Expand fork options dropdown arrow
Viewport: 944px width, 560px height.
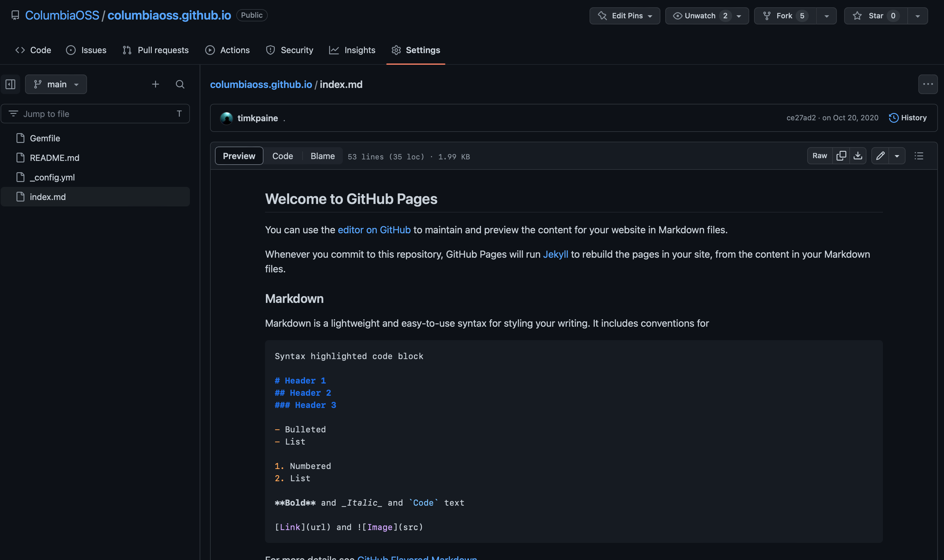pos(826,16)
